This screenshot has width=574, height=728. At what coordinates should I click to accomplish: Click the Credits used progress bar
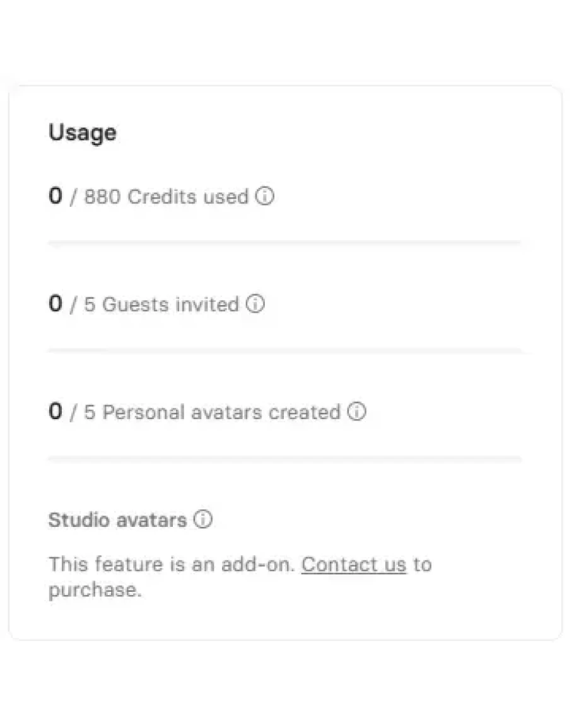(284, 243)
